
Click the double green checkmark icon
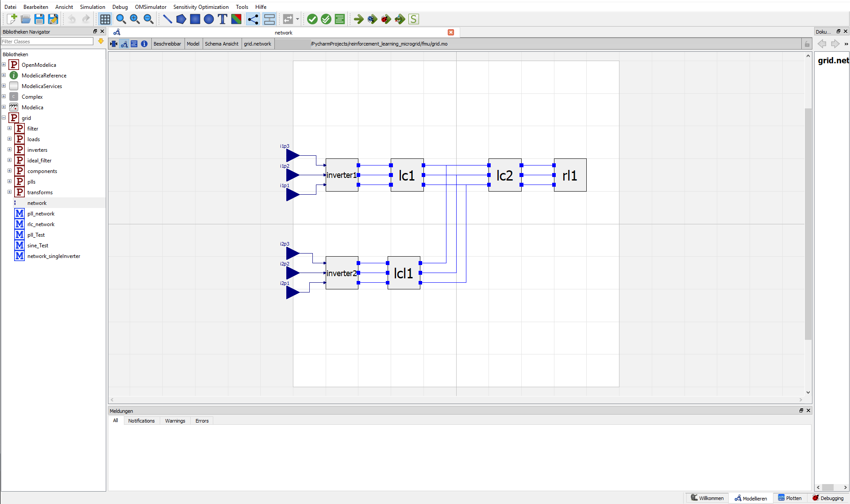click(326, 19)
